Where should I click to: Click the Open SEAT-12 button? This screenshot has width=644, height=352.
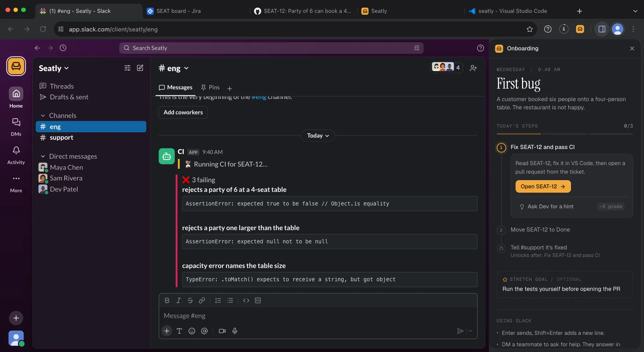tap(543, 187)
